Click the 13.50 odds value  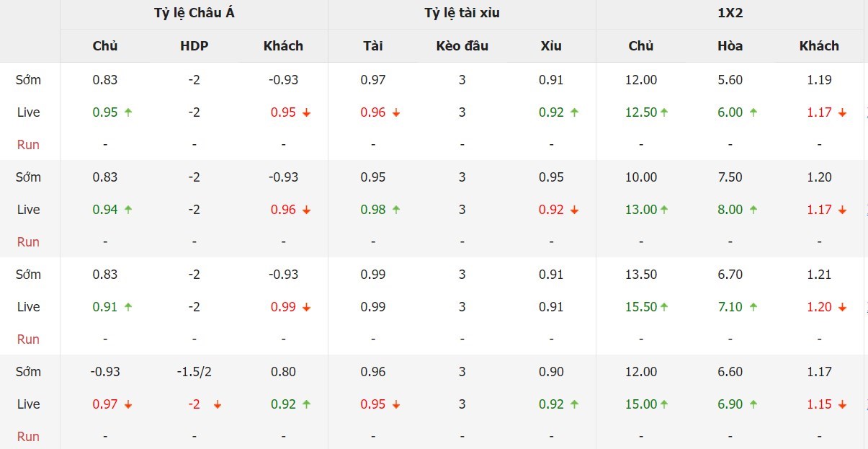641,275
